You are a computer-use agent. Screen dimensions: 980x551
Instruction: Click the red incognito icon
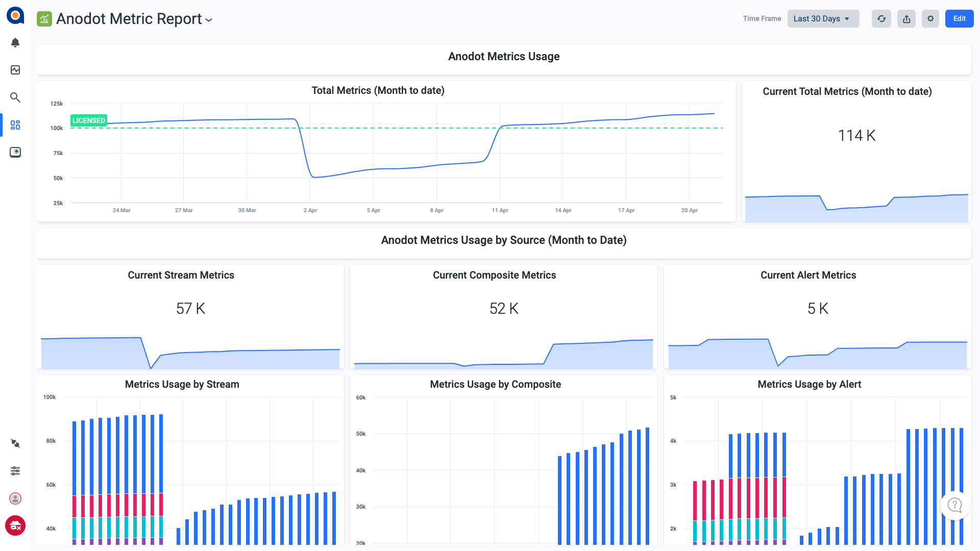[x=15, y=525]
